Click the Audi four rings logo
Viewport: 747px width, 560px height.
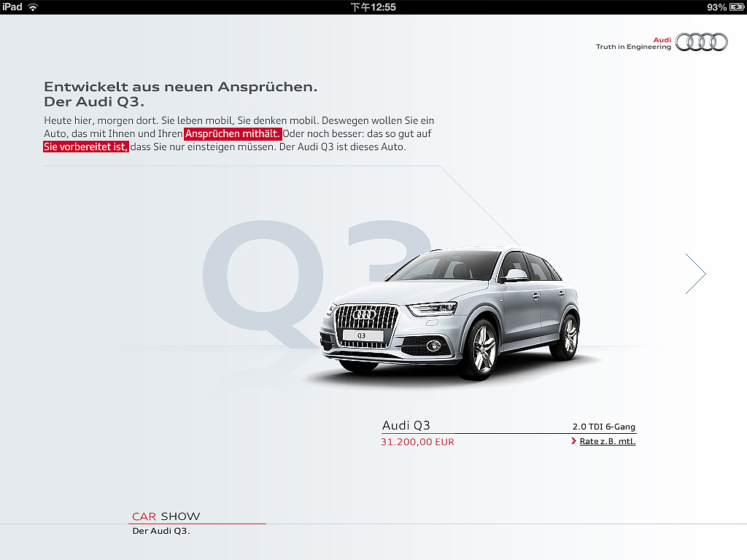pos(702,42)
